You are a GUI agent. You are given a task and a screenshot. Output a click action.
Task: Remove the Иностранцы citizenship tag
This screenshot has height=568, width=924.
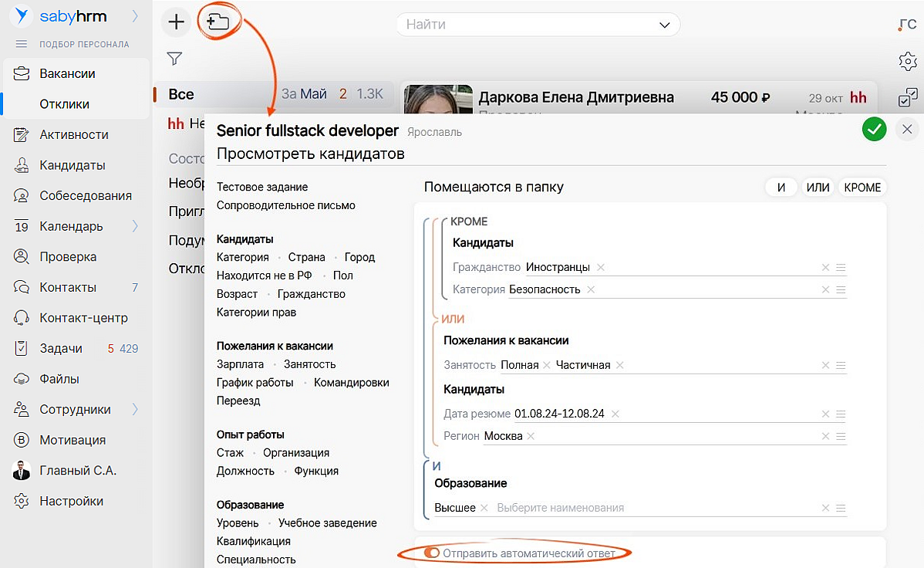coord(601,267)
